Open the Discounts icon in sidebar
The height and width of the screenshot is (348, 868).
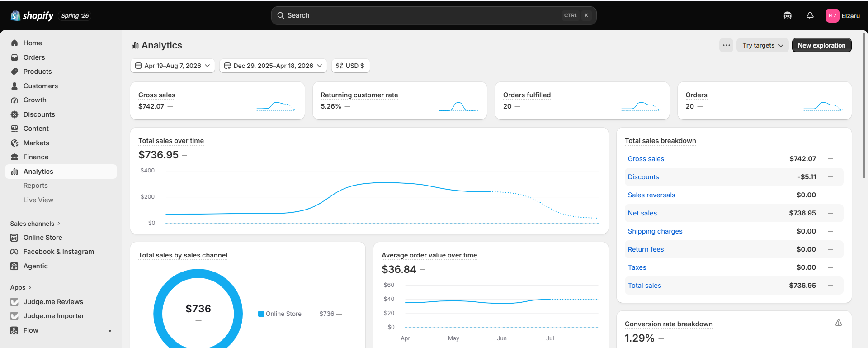tap(14, 114)
